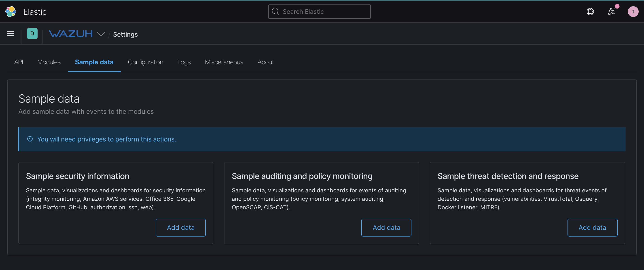
Task: Open the newsfeed celebration icon
Action: (612, 12)
